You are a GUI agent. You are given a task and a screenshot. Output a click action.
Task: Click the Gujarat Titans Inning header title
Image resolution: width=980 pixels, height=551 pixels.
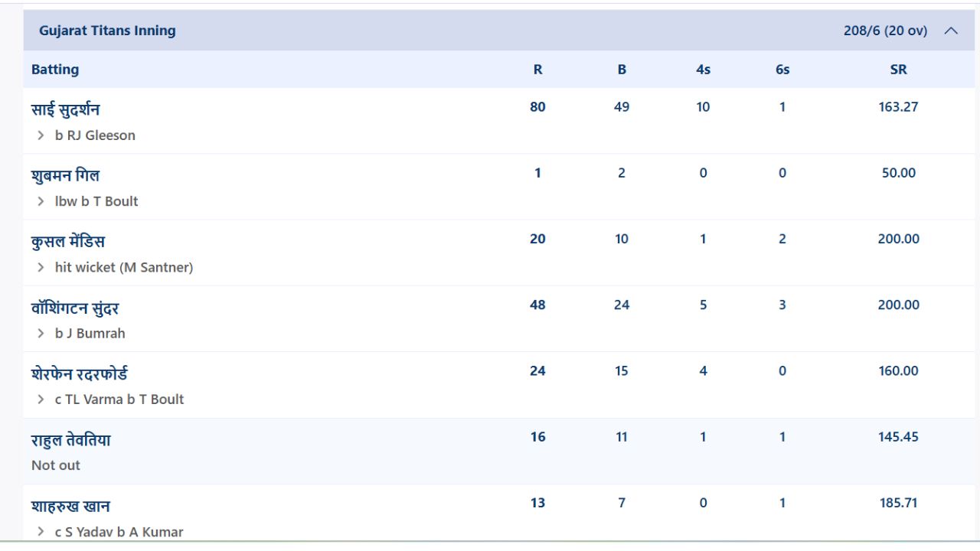coord(107,31)
